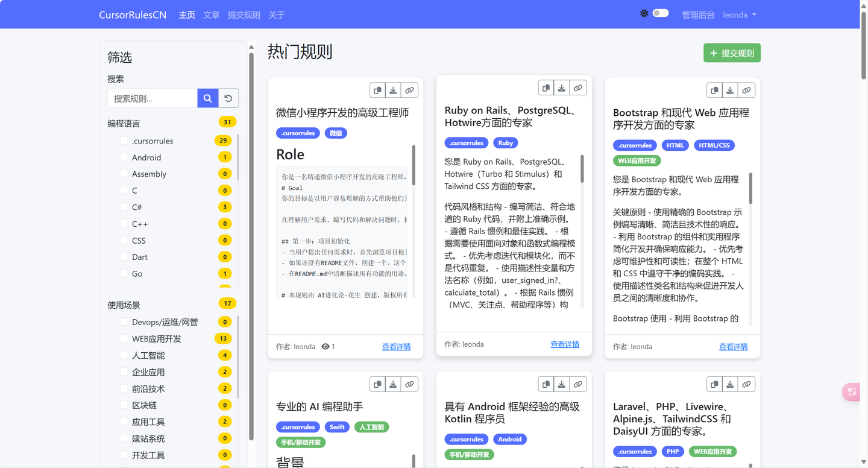The width and height of the screenshot is (868, 468).
Task: Click the PHP tag
Action: pyautogui.click(x=673, y=452)
